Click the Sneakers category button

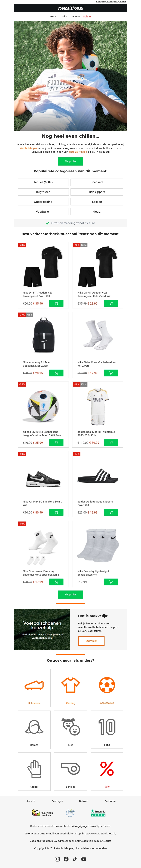click(97, 182)
